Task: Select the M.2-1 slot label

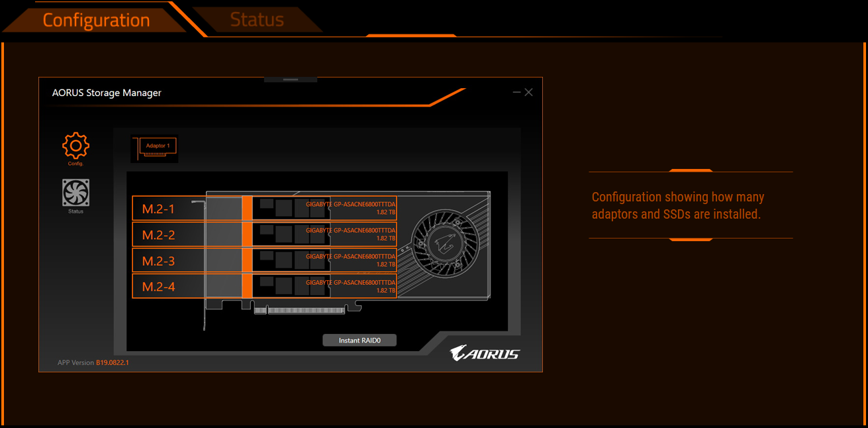Action: pyautogui.click(x=159, y=209)
